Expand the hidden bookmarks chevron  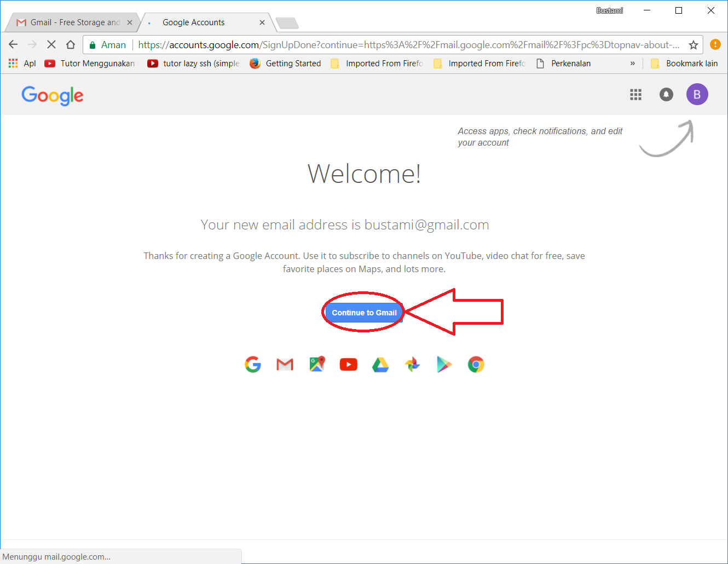tap(633, 64)
